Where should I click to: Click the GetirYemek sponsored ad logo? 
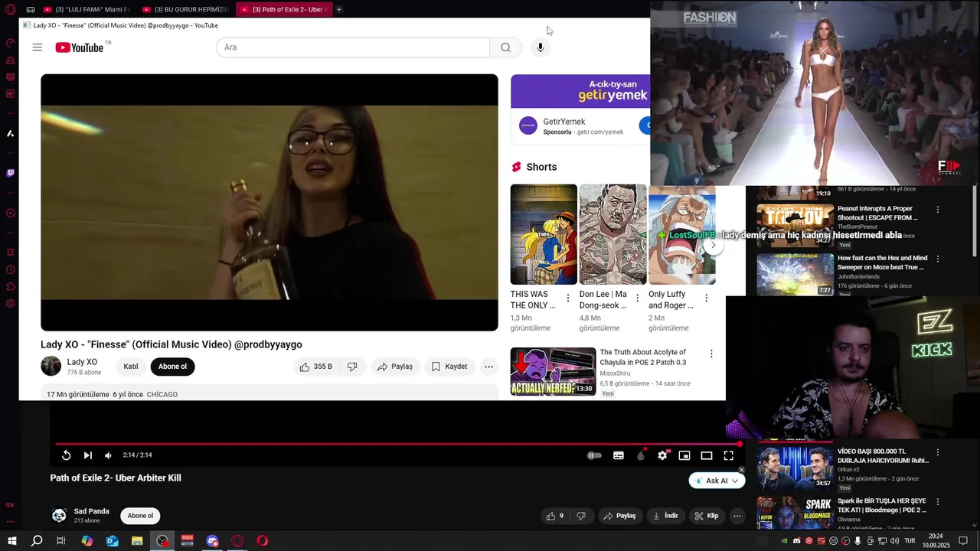528,126
